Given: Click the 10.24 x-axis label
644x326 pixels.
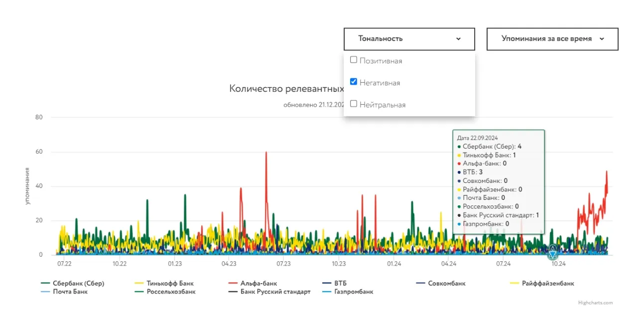Looking at the screenshot, I should pyautogui.click(x=558, y=264).
